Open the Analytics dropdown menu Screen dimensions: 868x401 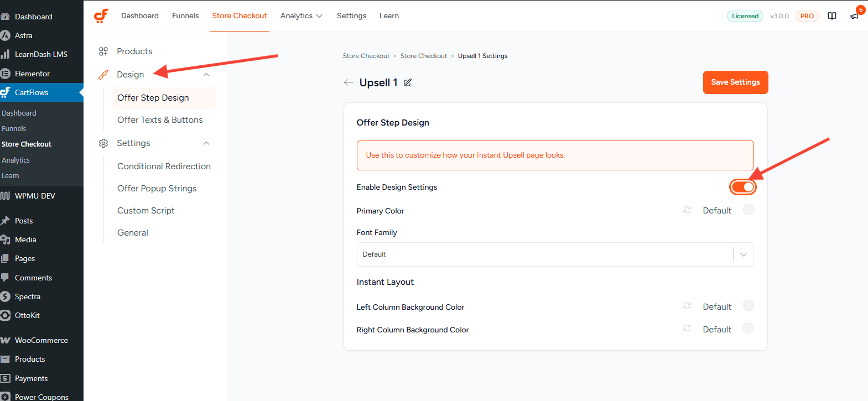tap(302, 15)
